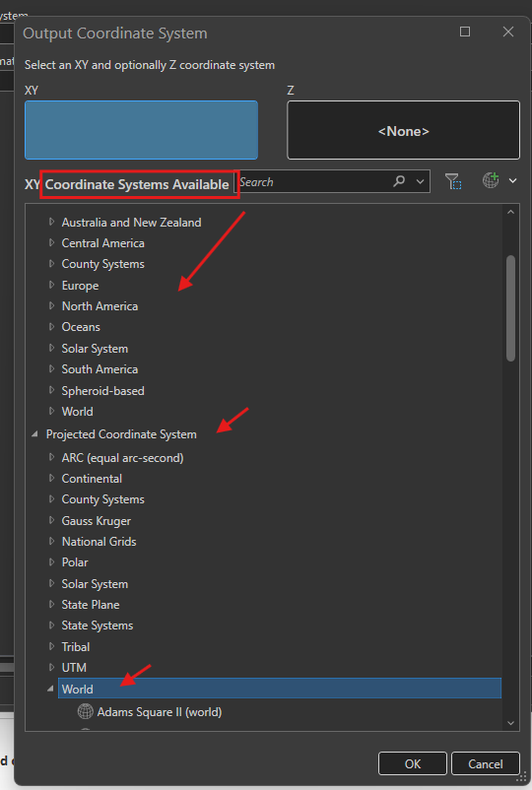Click the spatial filter extent icon
Image resolution: width=532 pixels, height=790 pixels.
pyautogui.click(x=453, y=181)
